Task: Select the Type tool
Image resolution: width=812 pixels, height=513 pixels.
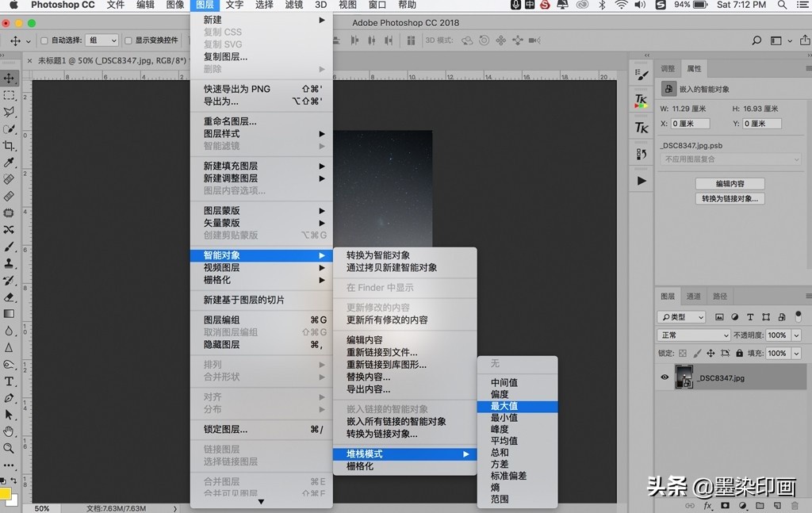Action: point(9,381)
